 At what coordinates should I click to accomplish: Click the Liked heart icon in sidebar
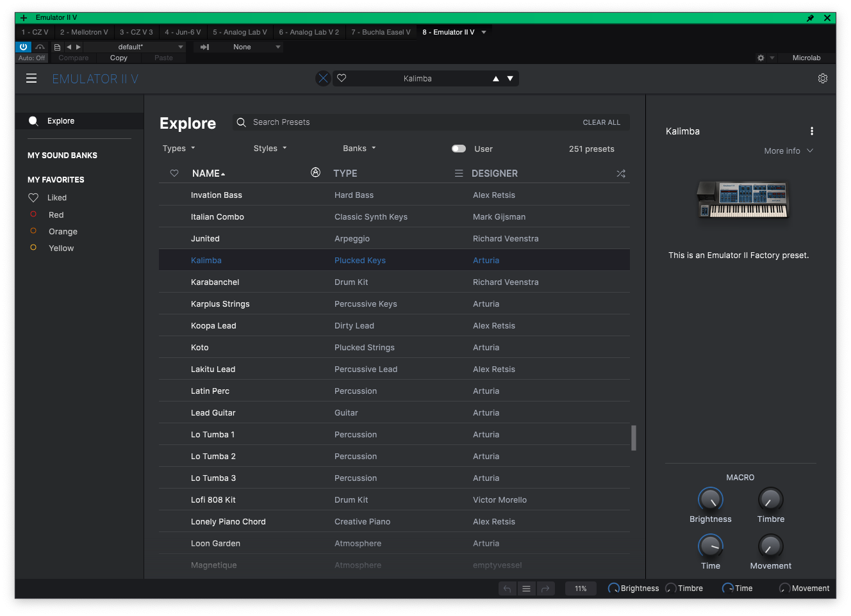pos(33,198)
